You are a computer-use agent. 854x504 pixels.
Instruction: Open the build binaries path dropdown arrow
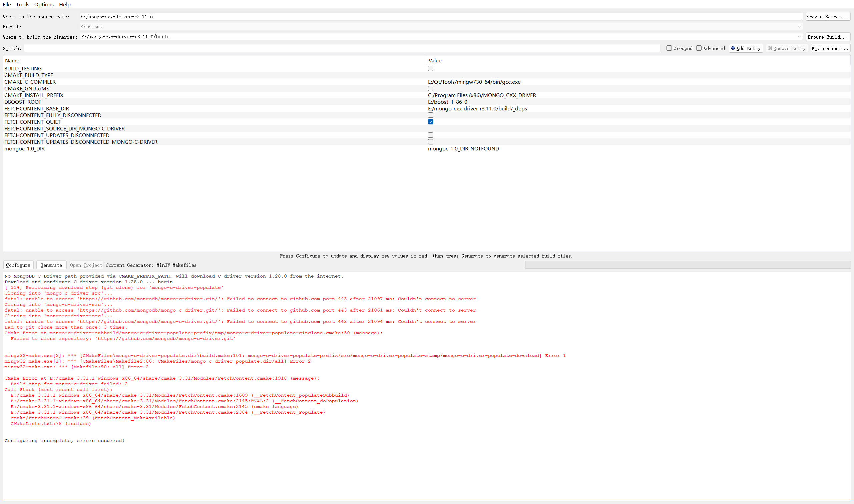click(x=799, y=37)
